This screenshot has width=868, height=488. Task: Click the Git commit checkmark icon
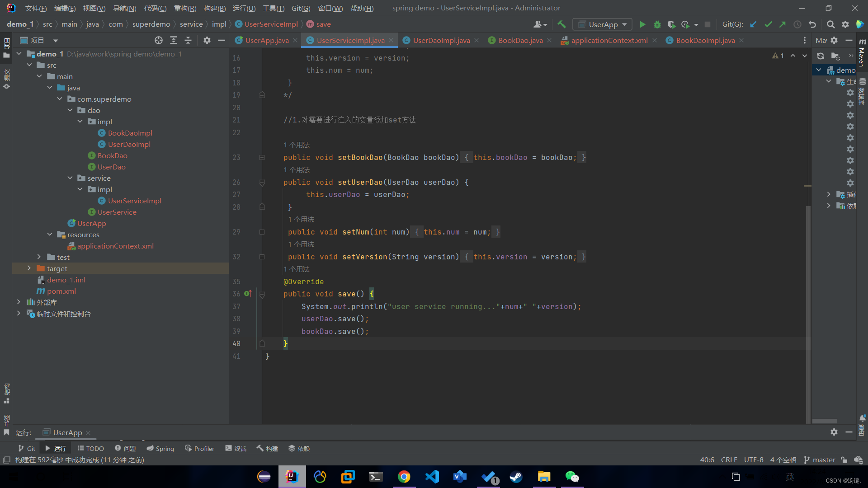768,24
